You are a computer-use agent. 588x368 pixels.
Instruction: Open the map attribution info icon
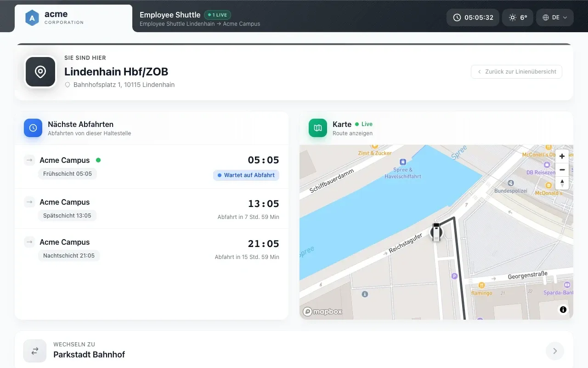click(563, 310)
